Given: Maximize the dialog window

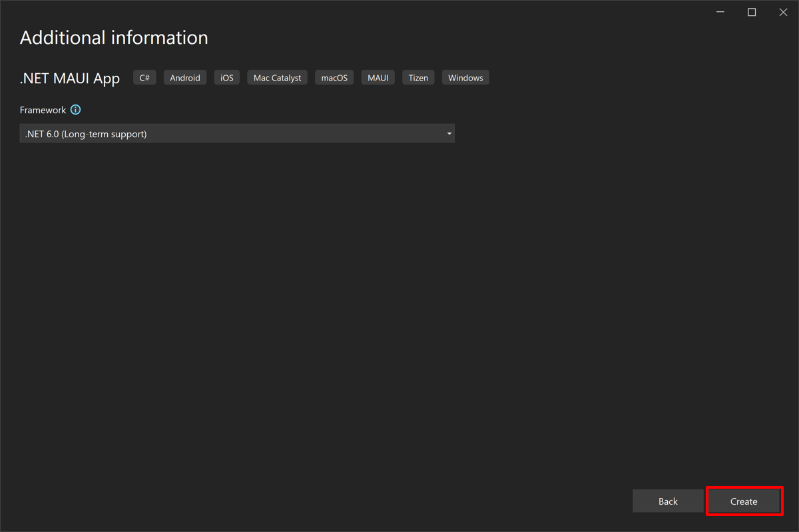Looking at the screenshot, I should (752, 12).
